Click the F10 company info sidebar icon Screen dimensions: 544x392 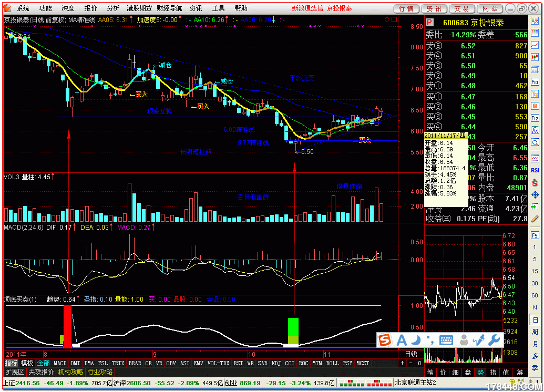click(x=535, y=82)
